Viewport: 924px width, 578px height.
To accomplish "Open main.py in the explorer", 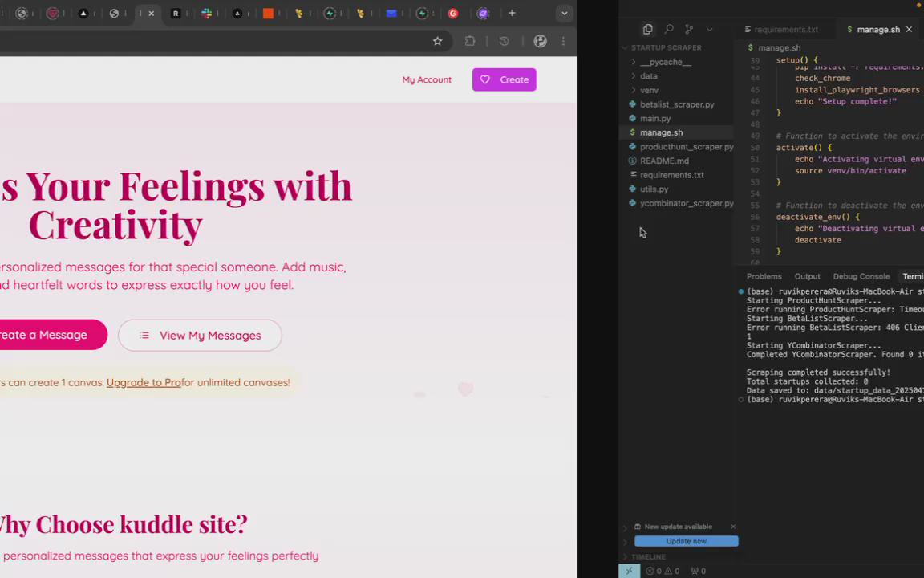I will coord(654,119).
